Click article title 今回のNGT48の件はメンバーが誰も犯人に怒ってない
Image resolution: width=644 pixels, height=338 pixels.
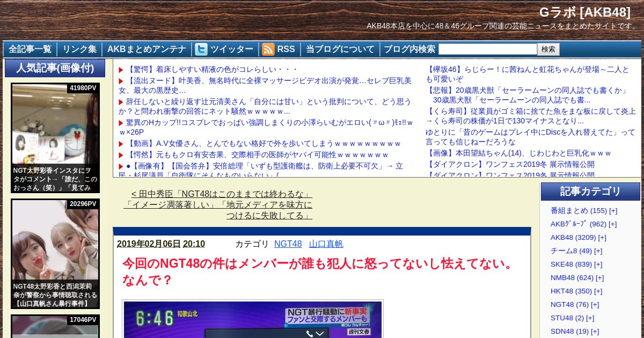tap(318, 271)
